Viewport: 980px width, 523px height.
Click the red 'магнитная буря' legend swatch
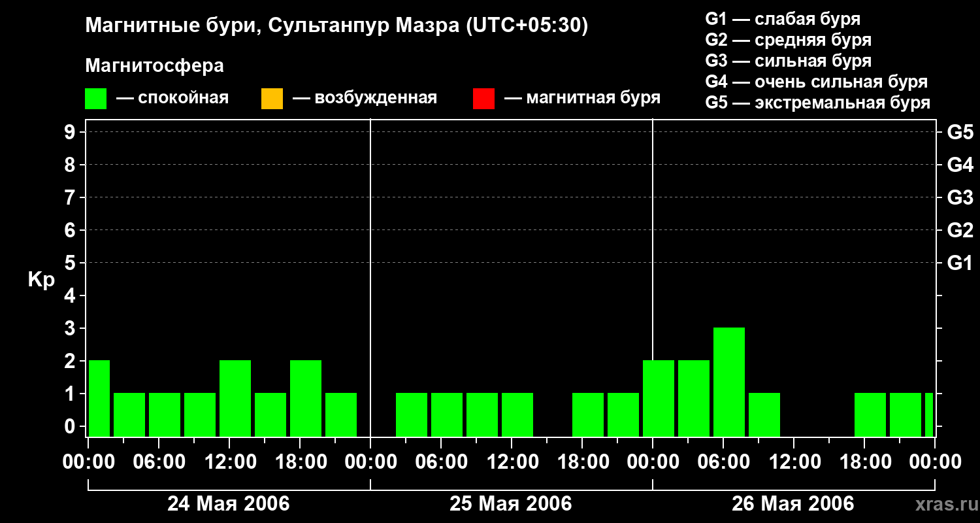point(483,99)
